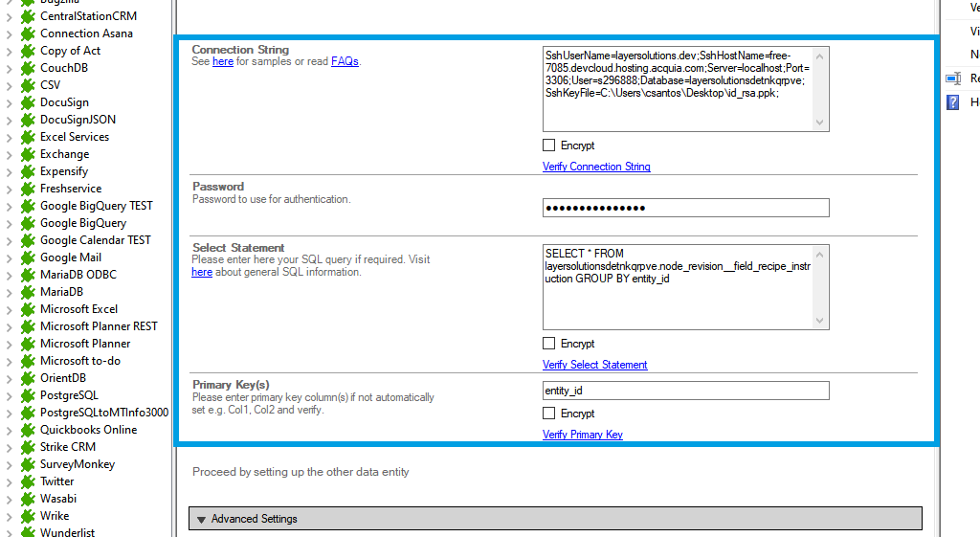Expand the CouchDB tree node
This screenshot has width=980, height=537.
(9, 68)
